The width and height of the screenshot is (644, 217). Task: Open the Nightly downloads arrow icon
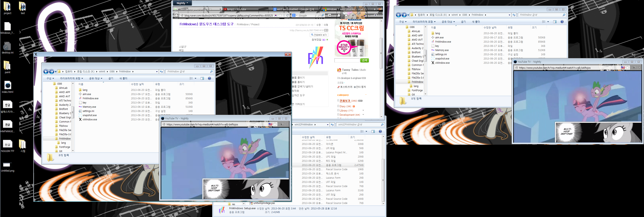339,15
